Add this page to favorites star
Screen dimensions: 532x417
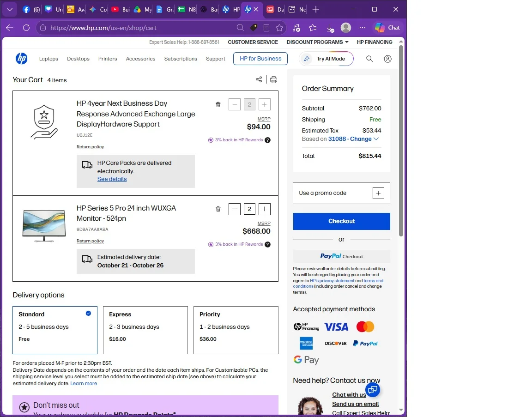tap(279, 28)
